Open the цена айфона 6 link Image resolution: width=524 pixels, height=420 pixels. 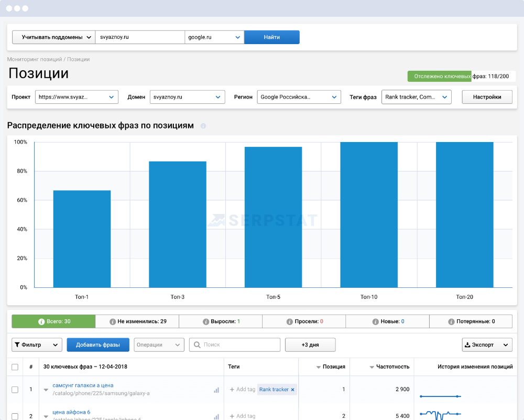click(x=71, y=412)
